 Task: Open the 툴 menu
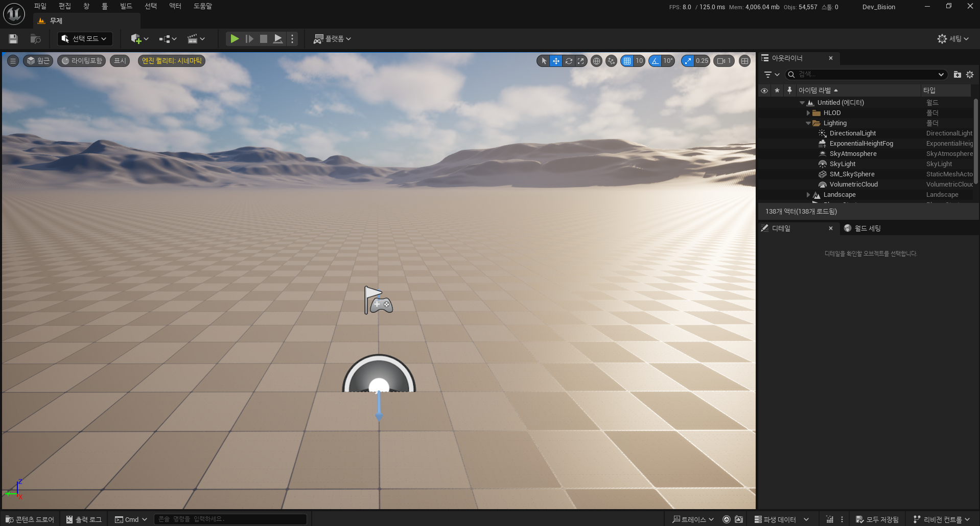(x=105, y=6)
